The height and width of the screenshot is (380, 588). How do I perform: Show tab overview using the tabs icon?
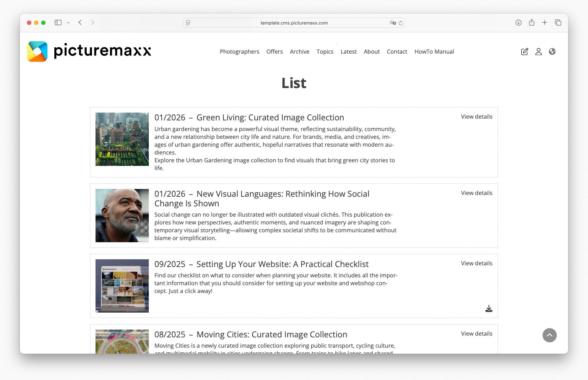(x=557, y=22)
